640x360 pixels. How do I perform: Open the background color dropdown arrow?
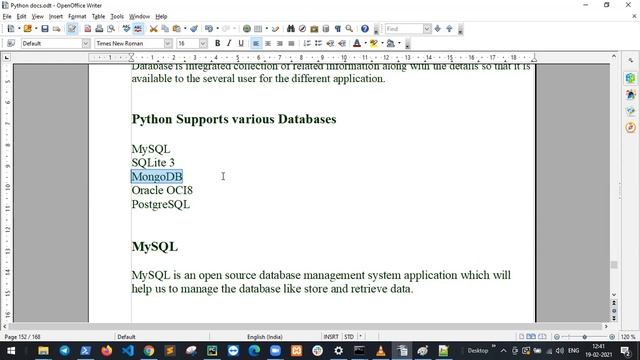click(399, 43)
